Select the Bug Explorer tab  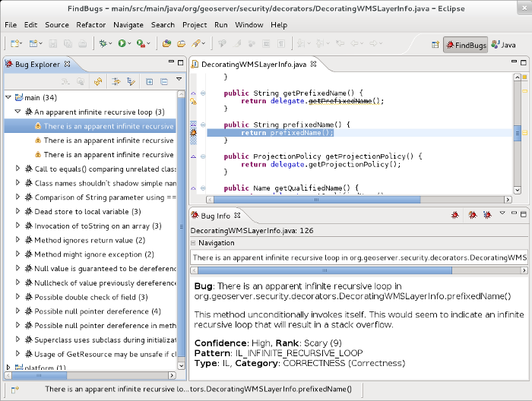point(37,64)
